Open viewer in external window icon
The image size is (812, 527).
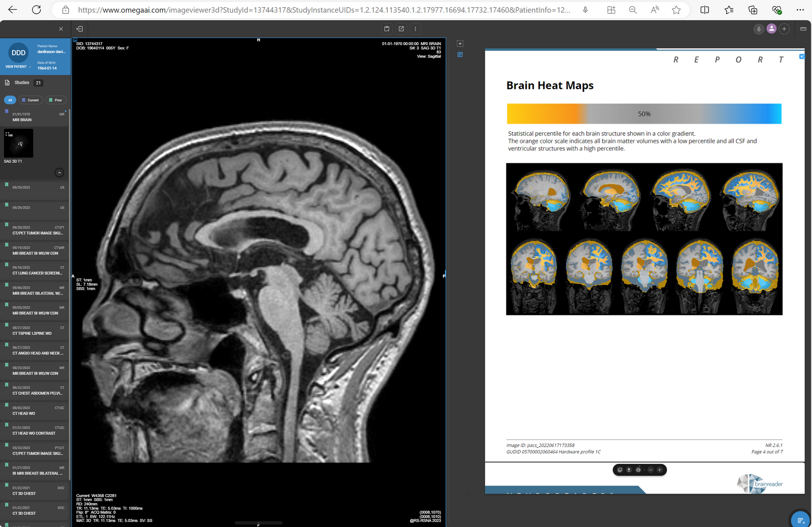tap(401, 29)
